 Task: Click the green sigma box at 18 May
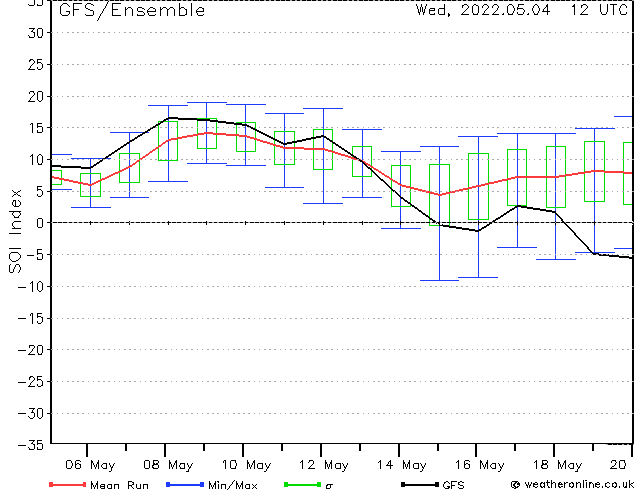(556, 177)
